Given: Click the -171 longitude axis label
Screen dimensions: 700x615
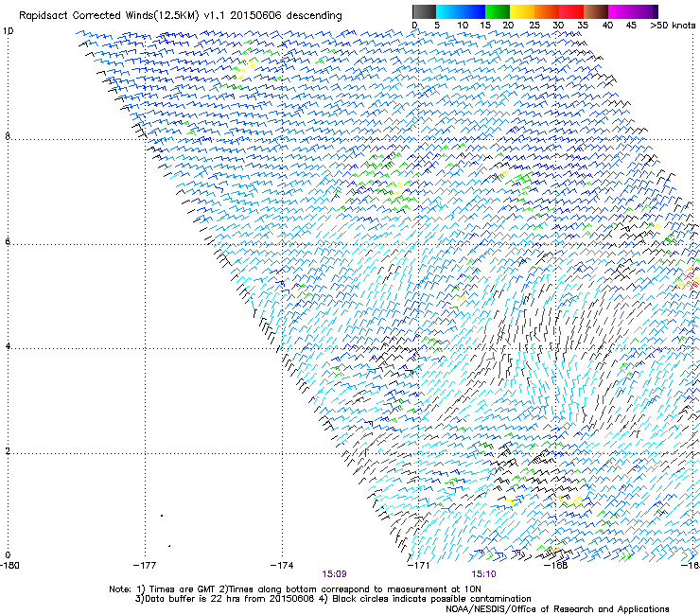Looking at the screenshot, I should 418,566.
